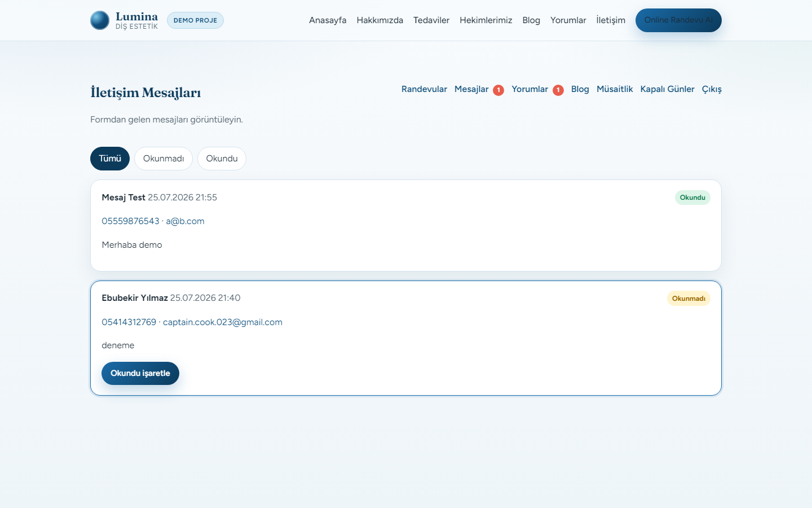This screenshot has height=508, width=812.
Task: Click the Yorumlar pending count badge
Action: 558,90
